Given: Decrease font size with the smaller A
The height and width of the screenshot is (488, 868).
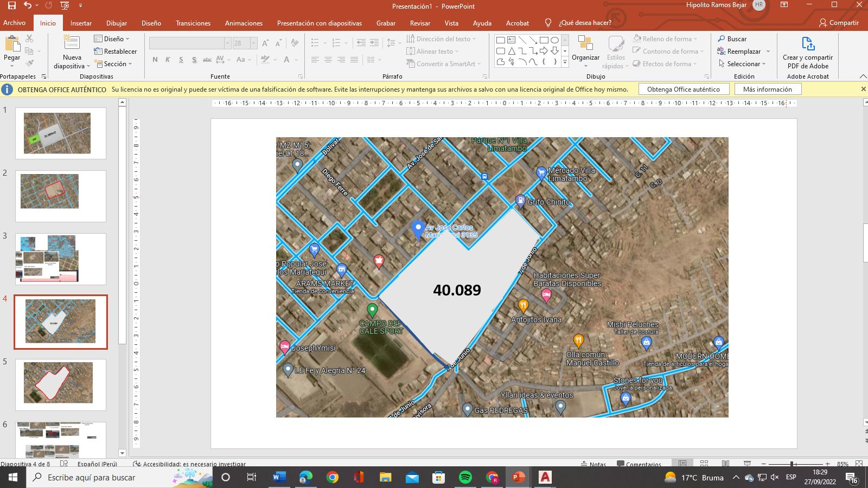Looking at the screenshot, I should [x=279, y=43].
